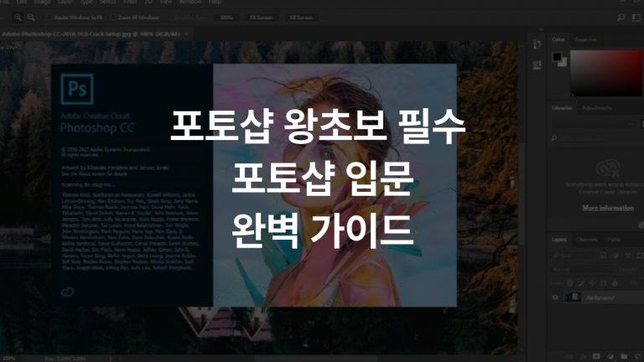This screenshot has width=644, height=362.
Task: Open the Libraries selection dropdown
Action: pyautogui.click(x=593, y=124)
